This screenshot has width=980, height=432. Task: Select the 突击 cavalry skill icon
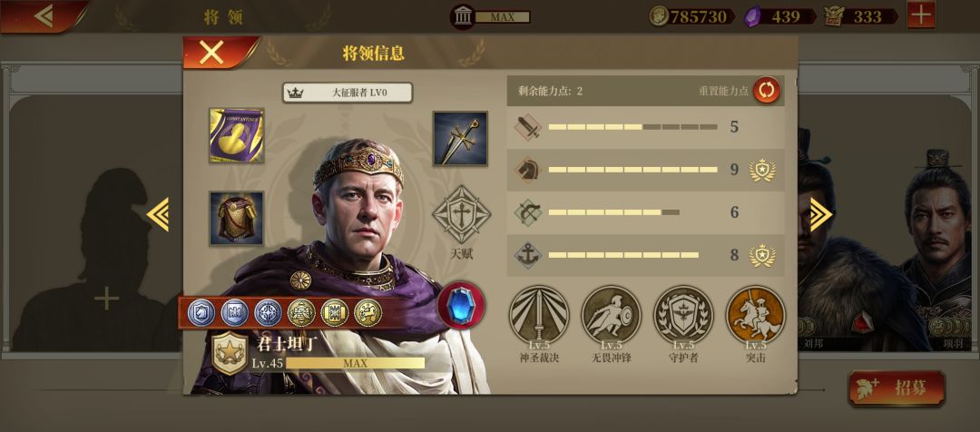756,315
